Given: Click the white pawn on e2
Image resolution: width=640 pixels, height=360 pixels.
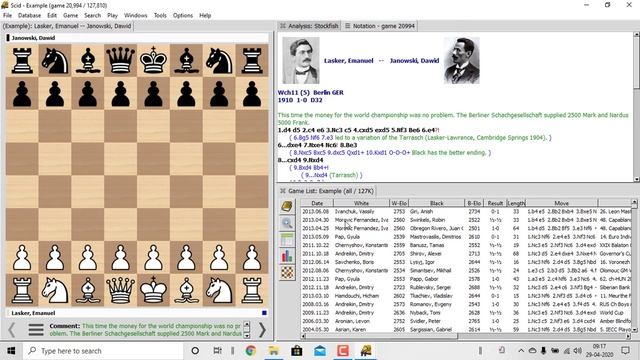Looking at the screenshot, I should pos(153,257).
